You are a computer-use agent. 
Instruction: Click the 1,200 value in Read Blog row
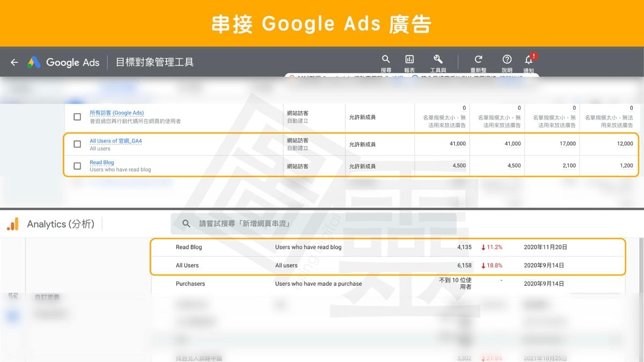click(626, 166)
